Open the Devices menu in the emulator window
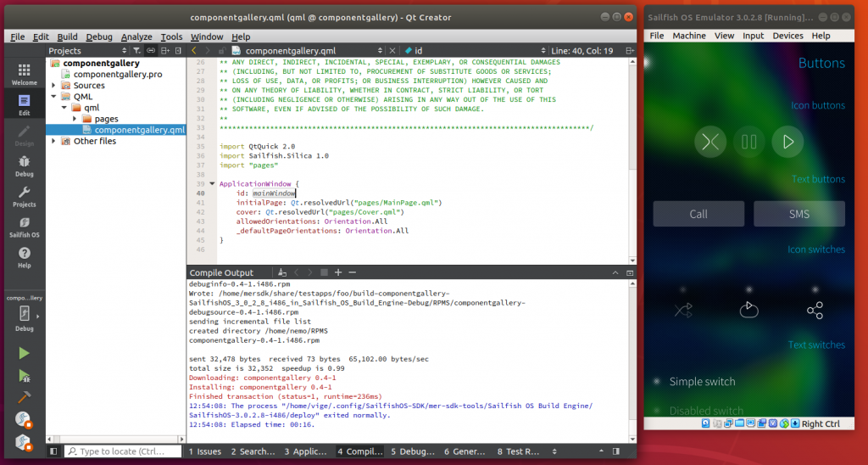Screen dimensions: 868x465 pos(787,36)
